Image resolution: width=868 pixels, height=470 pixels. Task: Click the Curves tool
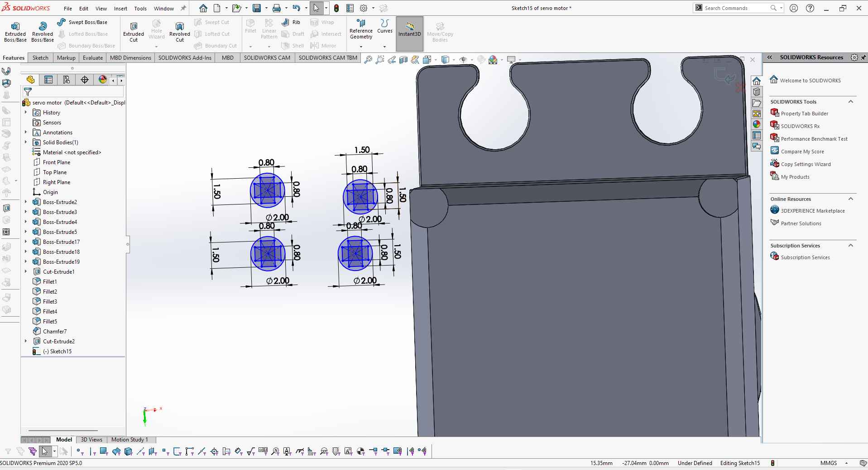click(x=385, y=27)
